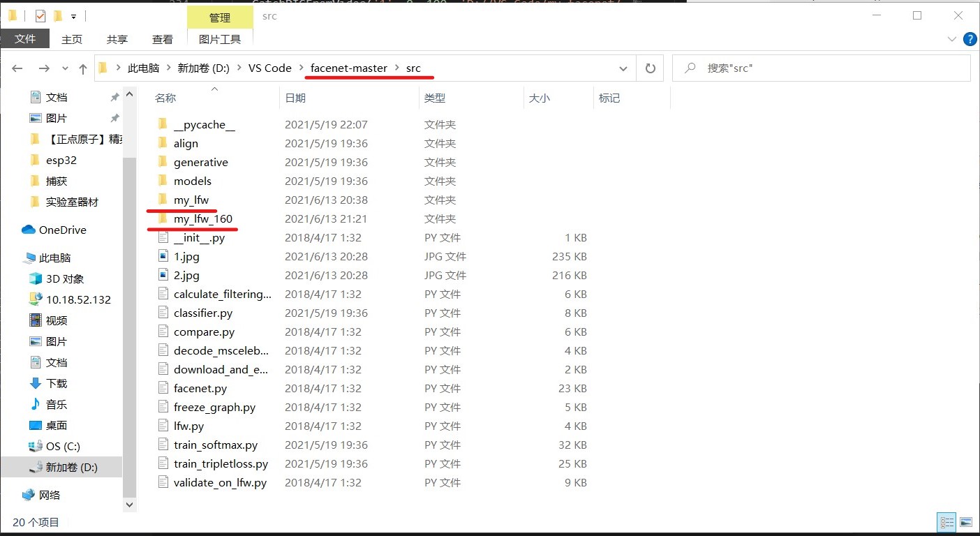
Task: Navigate to VS Code in breadcrumb
Action: (x=270, y=68)
